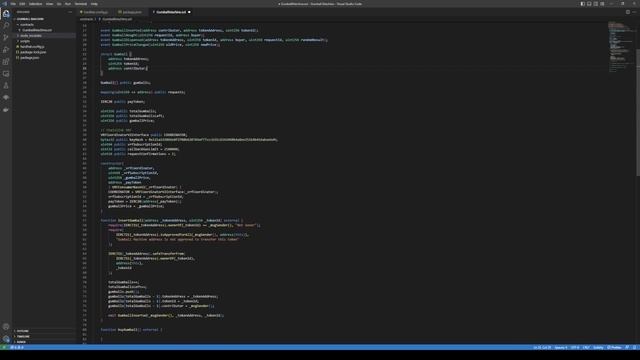This screenshot has height=360, width=640.
Task: Open the Search view in activity bar
Action: point(6,25)
